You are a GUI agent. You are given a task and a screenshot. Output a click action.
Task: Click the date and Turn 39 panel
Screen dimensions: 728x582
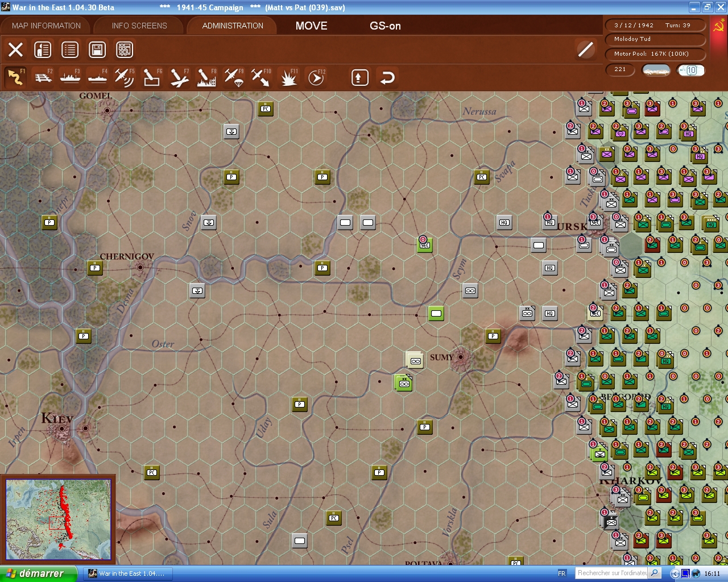coord(655,25)
